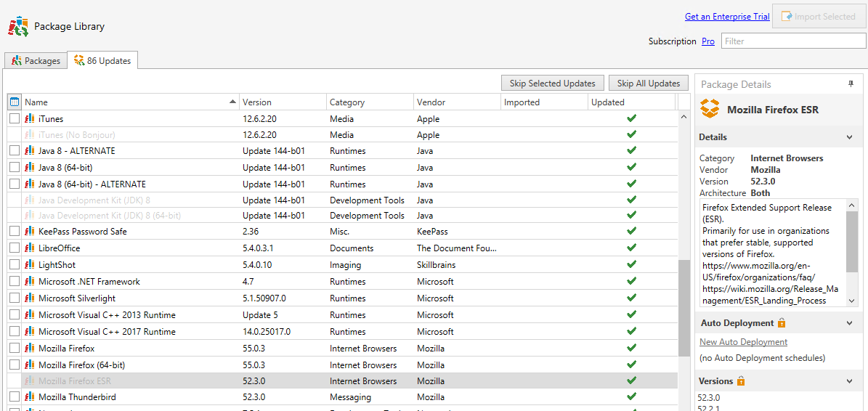The image size is (868, 411).
Task: Switch to the Packages tab
Action: pyautogui.click(x=36, y=61)
